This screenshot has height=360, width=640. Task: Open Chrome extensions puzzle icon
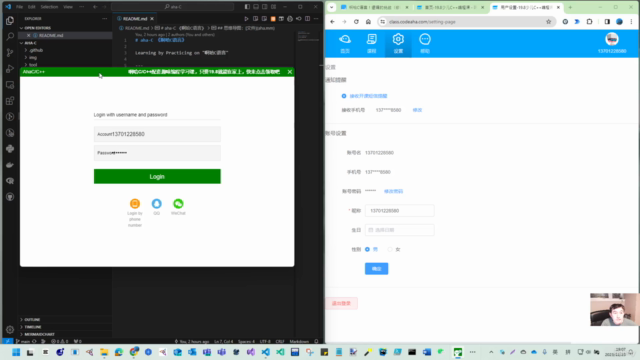[x=589, y=22]
